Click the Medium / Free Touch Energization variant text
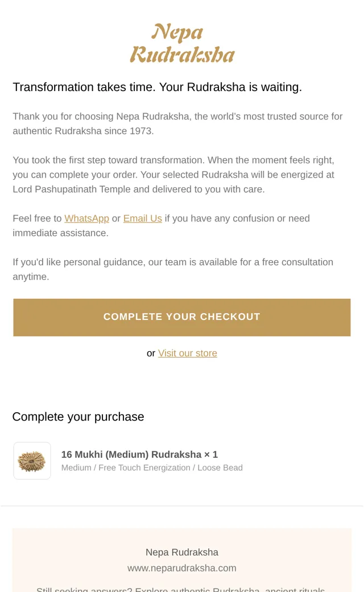The image size is (364, 592). pyautogui.click(x=152, y=468)
